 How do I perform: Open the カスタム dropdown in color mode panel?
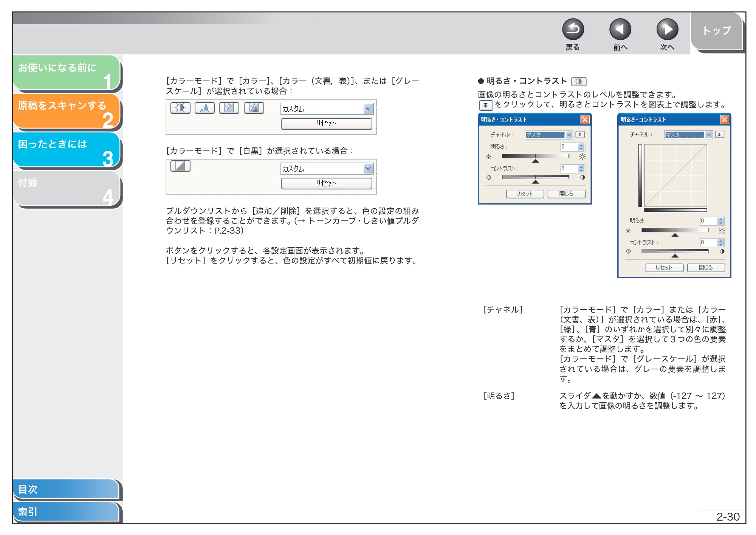[327, 109]
